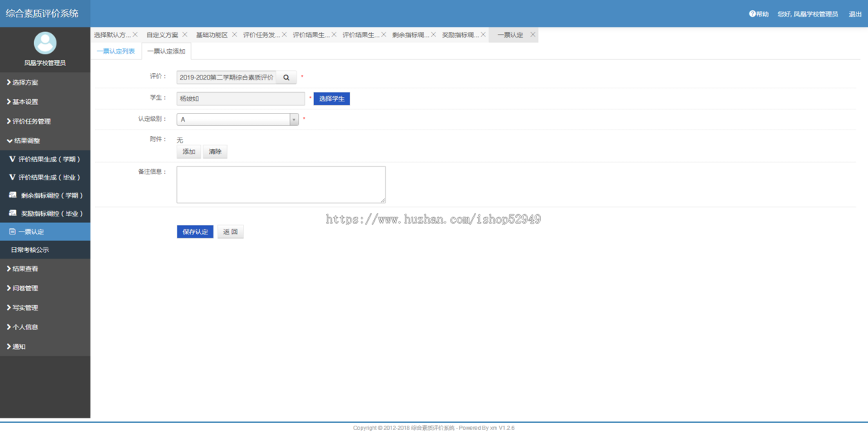868x438 pixels.
Task: Select the 一票认定添加 sub-tab
Action: click(x=166, y=51)
